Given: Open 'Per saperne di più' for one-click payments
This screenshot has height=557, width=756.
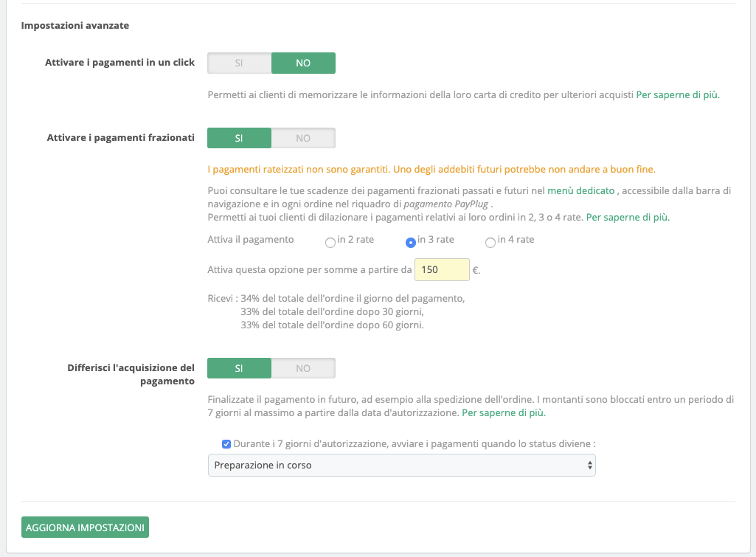Looking at the screenshot, I should pyautogui.click(x=677, y=94).
